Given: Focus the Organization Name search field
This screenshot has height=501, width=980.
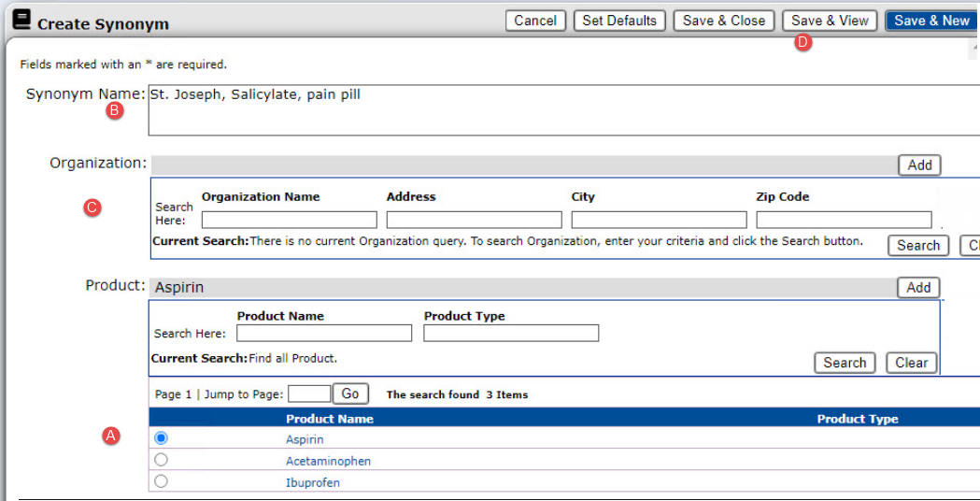Looking at the screenshot, I should (289, 220).
